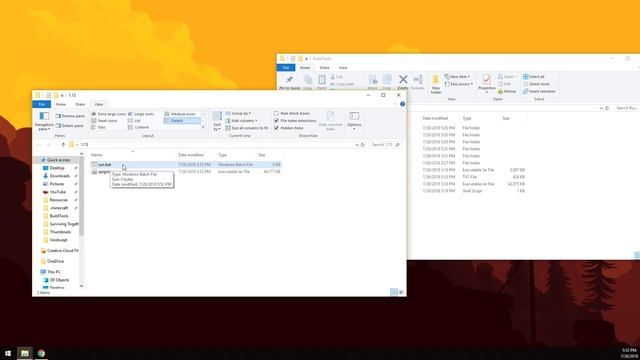Open Downloads in navigation pane
The height and width of the screenshot is (360, 640).
[59, 176]
